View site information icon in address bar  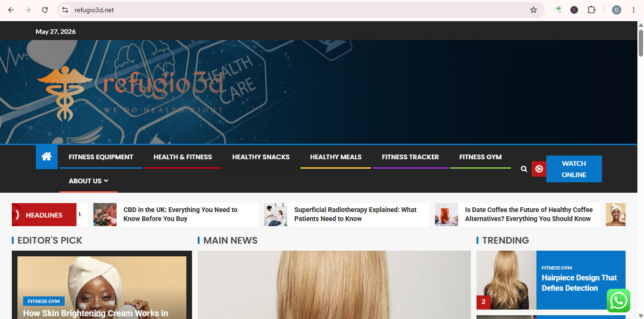pos(65,10)
